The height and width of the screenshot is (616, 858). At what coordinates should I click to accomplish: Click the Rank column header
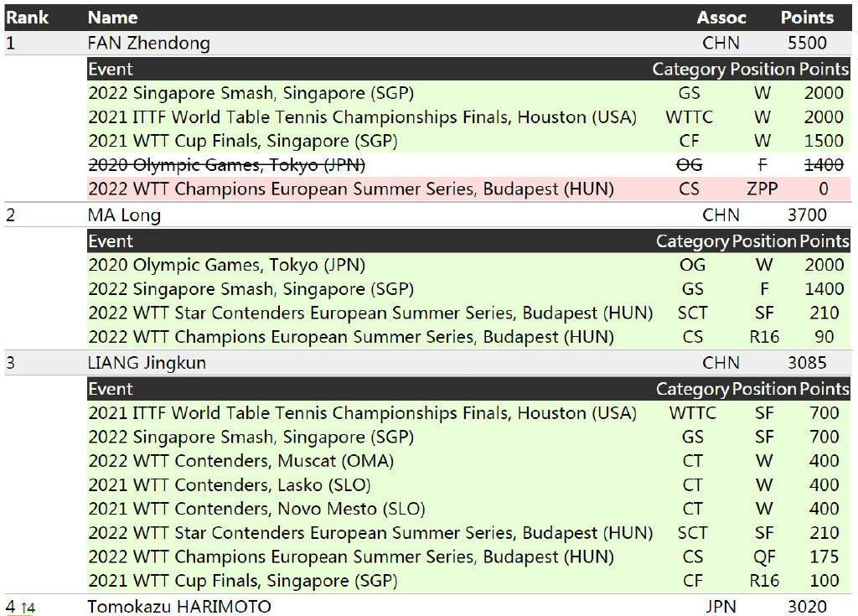28,18
